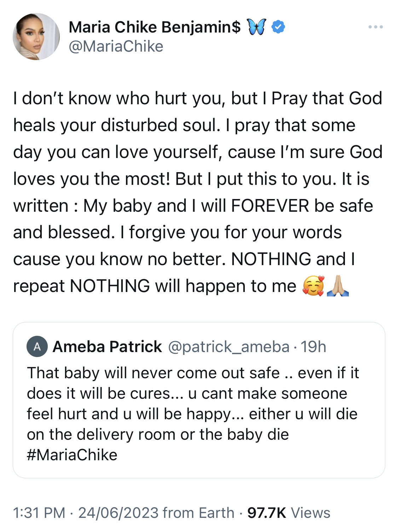Click the smiling face with hearts emoji
Image resolution: width=398 pixels, height=532 pixels.
[x=313, y=286]
